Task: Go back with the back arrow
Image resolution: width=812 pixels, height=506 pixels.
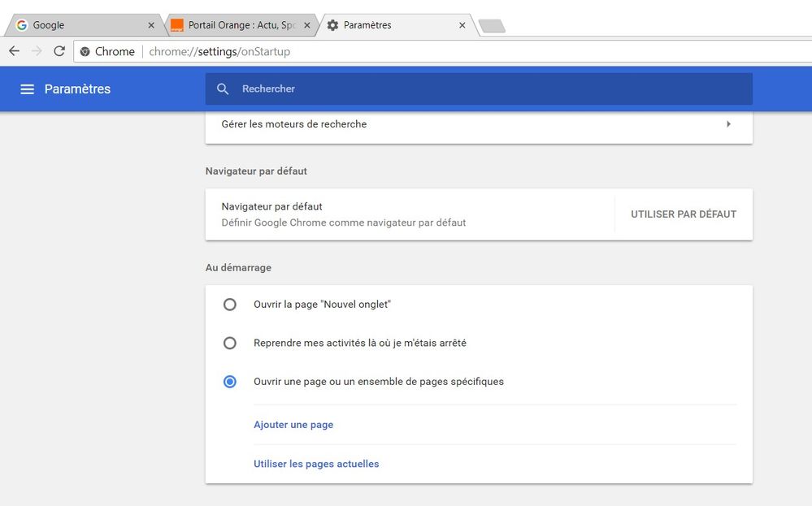Action: pos(14,51)
